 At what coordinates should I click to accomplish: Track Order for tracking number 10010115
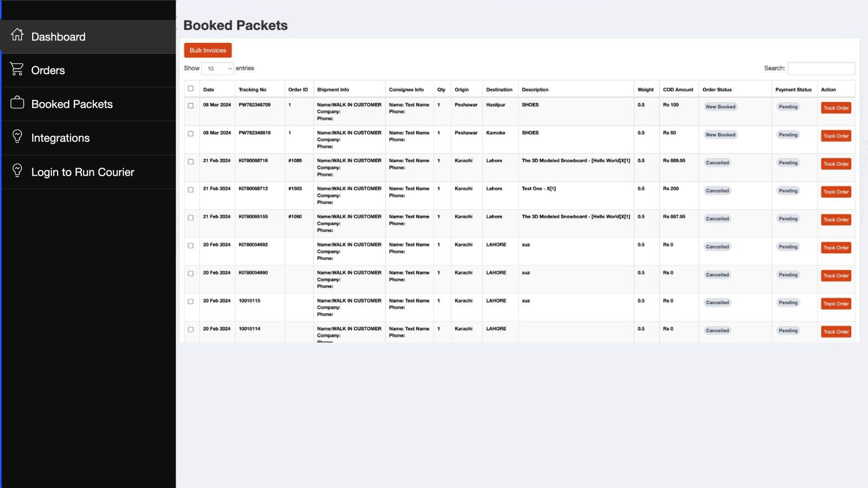[835, 304]
